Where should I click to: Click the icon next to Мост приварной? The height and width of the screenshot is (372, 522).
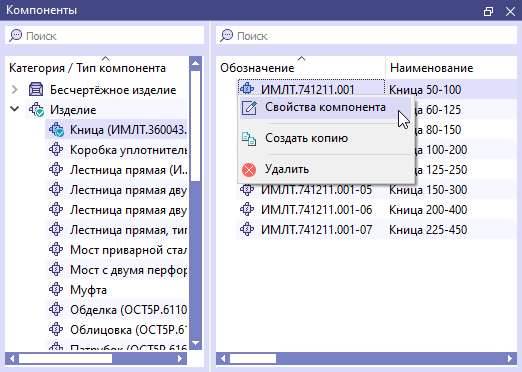pos(56,249)
